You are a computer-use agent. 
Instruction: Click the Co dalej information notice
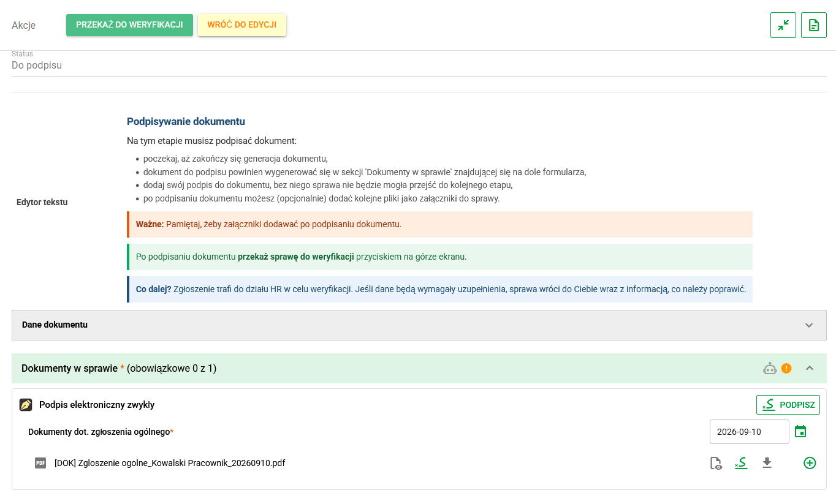(439, 289)
